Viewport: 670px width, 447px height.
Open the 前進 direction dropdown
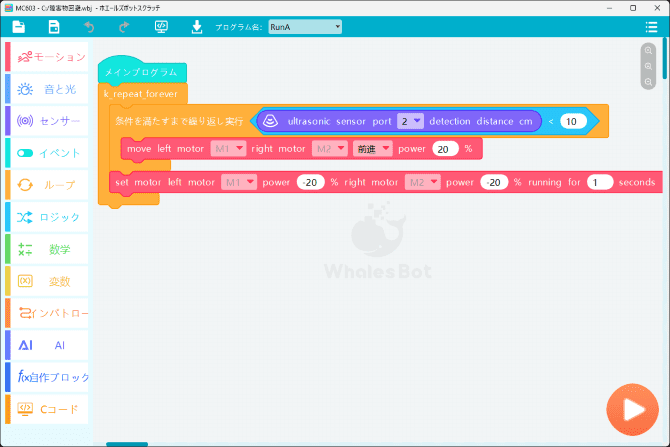pos(372,149)
